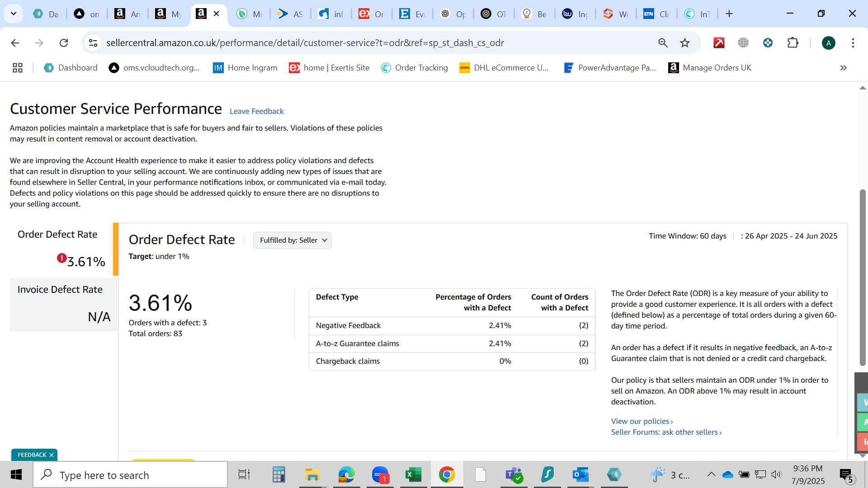Click the page vertical scrollbar thumb
The width and height of the screenshot is (868, 488).
coord(862,277)
